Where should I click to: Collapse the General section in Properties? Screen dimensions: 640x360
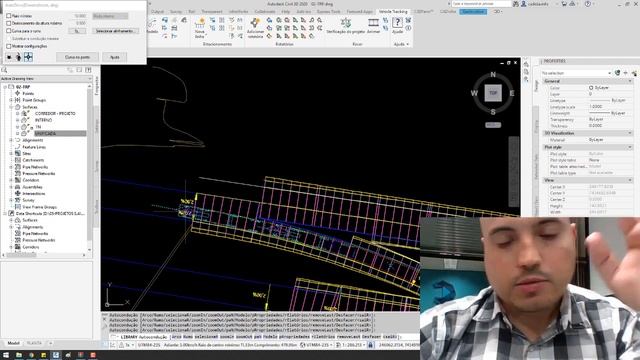pos(630,81)
